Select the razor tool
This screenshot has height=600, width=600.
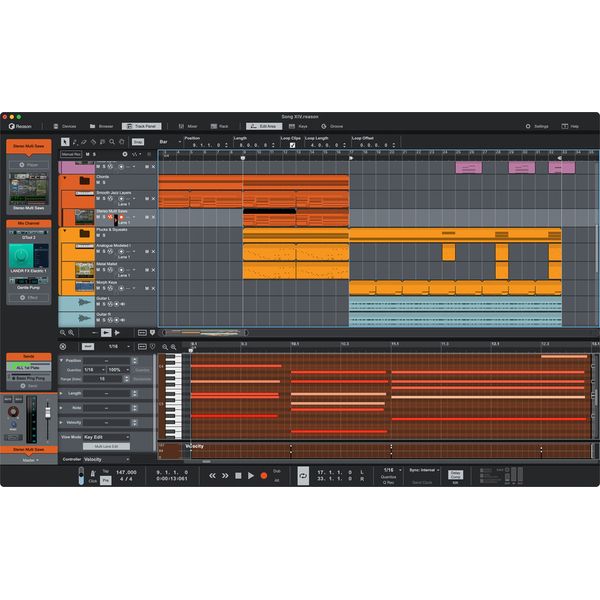tap(93, 142)
